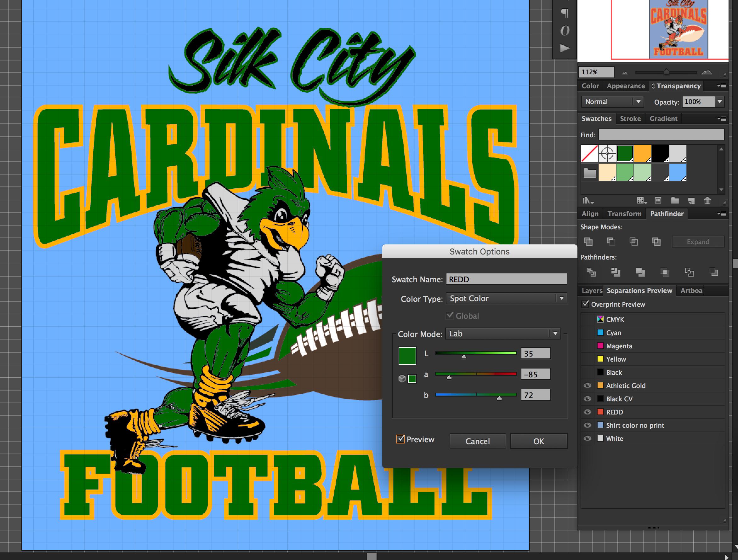Open the Color Type Spot Color dropdown
738x560 pixels.
point(507,298)
